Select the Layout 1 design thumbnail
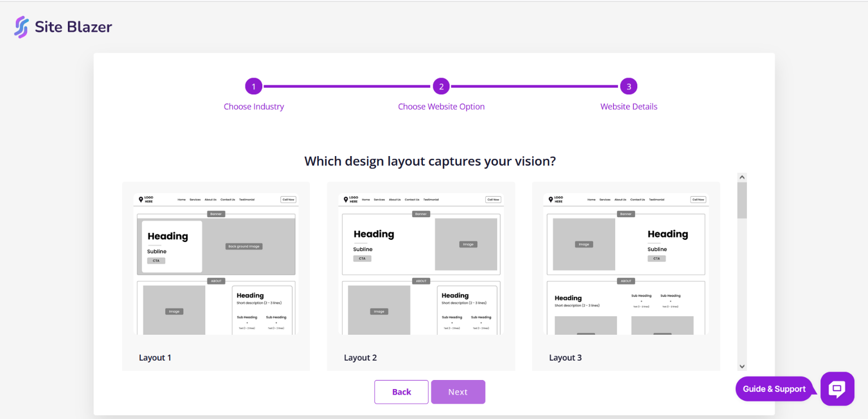Viewport: 868px width, 419px height. (215, 264)
